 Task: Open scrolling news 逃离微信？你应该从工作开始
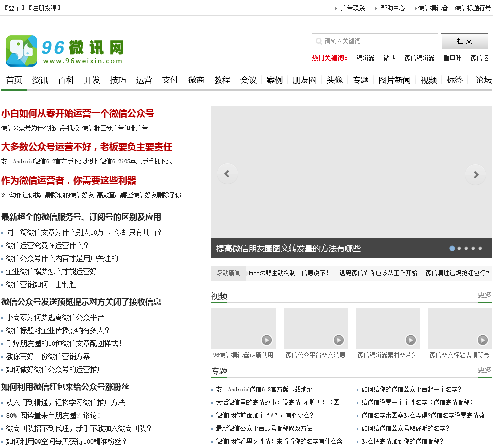pyautogui.click(x=378, y=273)
